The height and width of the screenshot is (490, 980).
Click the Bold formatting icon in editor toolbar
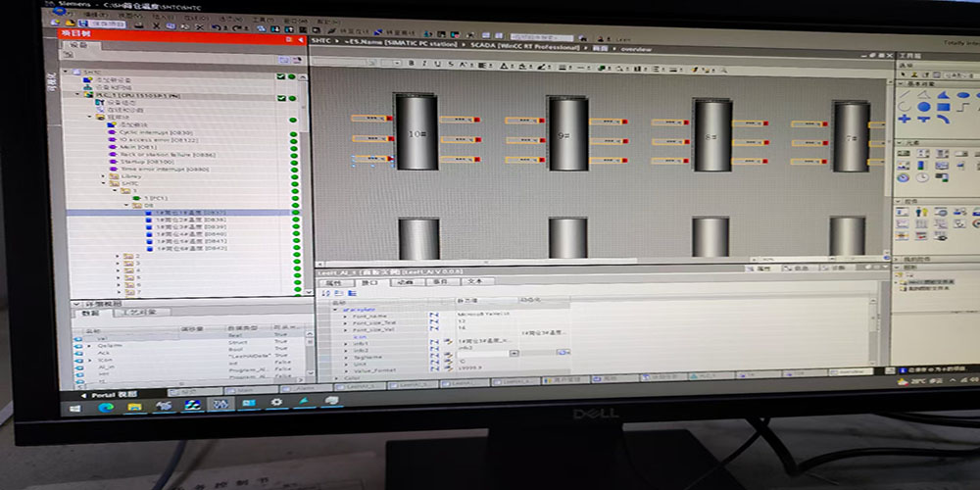tap(410, 62)
